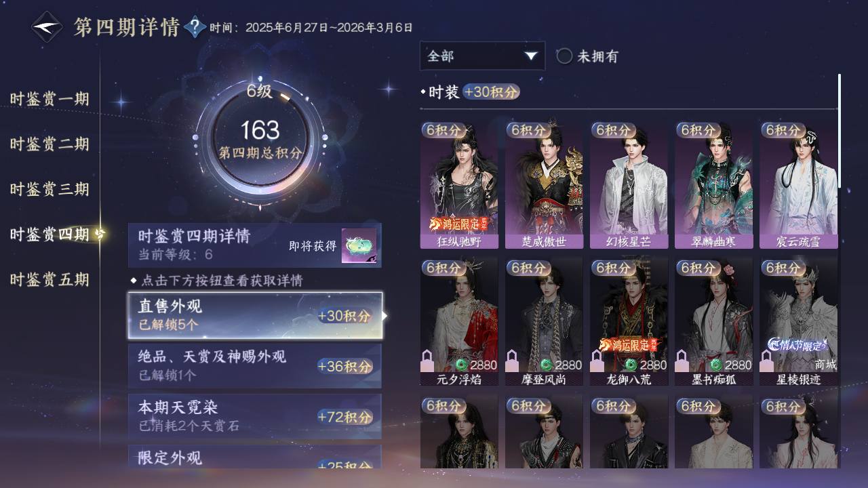Screen dimensions: 868x488
Task: Expand the 直售外观 +30积分 entry
Action: (x=255, y=316)
